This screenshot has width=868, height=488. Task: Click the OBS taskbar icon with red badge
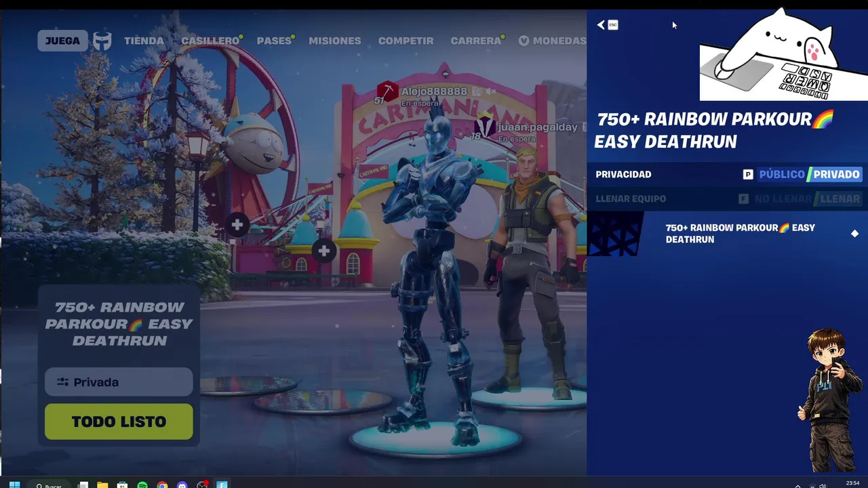point(202,485)
